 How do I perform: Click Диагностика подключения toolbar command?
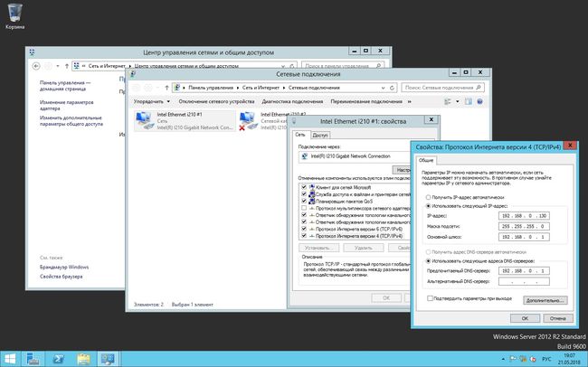coord(292,101)
